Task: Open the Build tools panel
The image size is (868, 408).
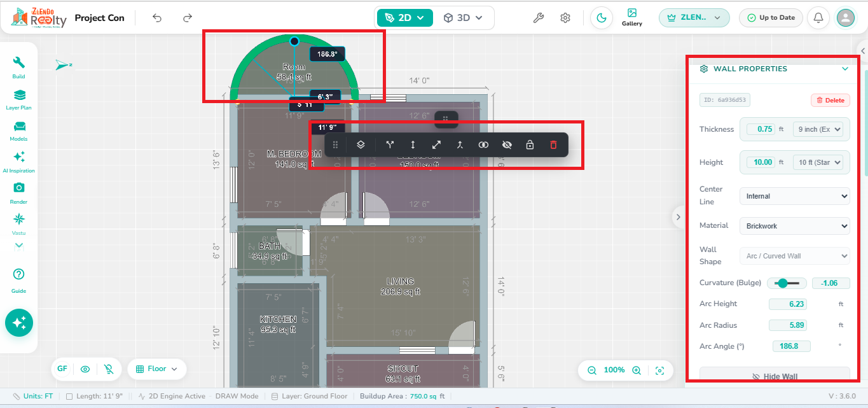Action: click(19, 67)
